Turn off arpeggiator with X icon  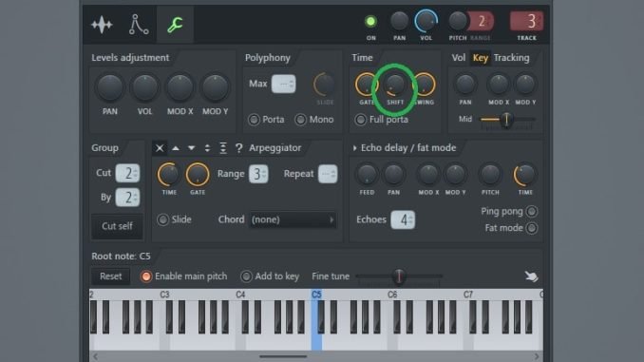(x=160, y=148)
